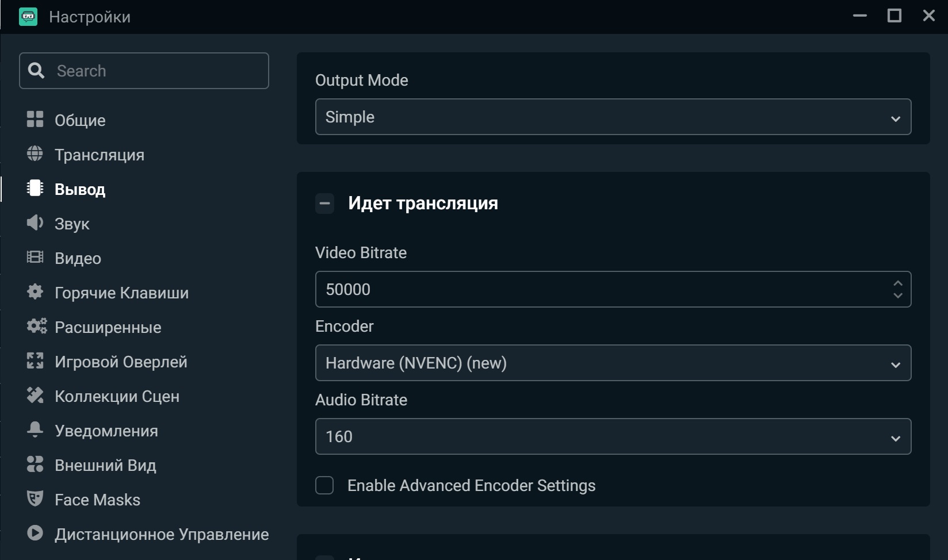Open Игровой Оверлей settings
Screen dimensions: 948x560
pyautogui.click(x=121, y=362)
